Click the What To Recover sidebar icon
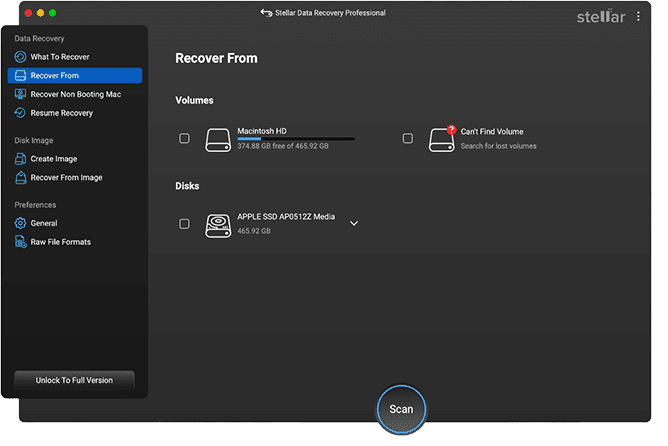The image size is (668, 446). tap(20, 57)
